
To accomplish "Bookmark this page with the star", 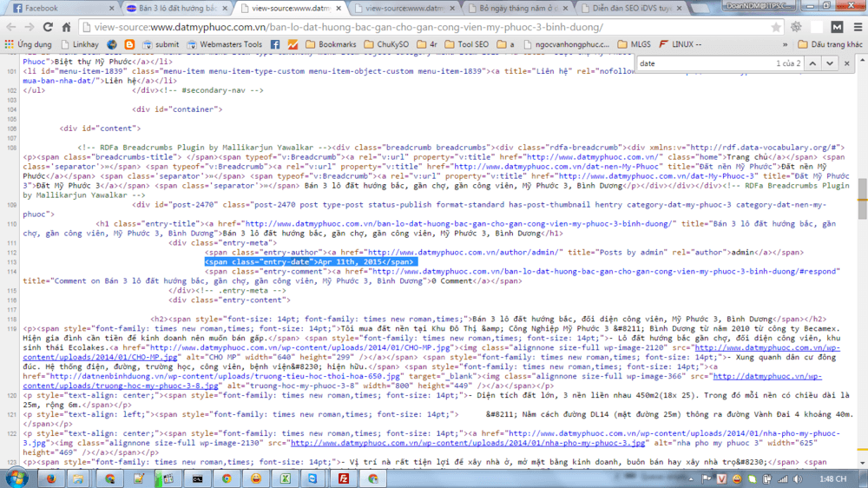I will [x=776, y=27].
